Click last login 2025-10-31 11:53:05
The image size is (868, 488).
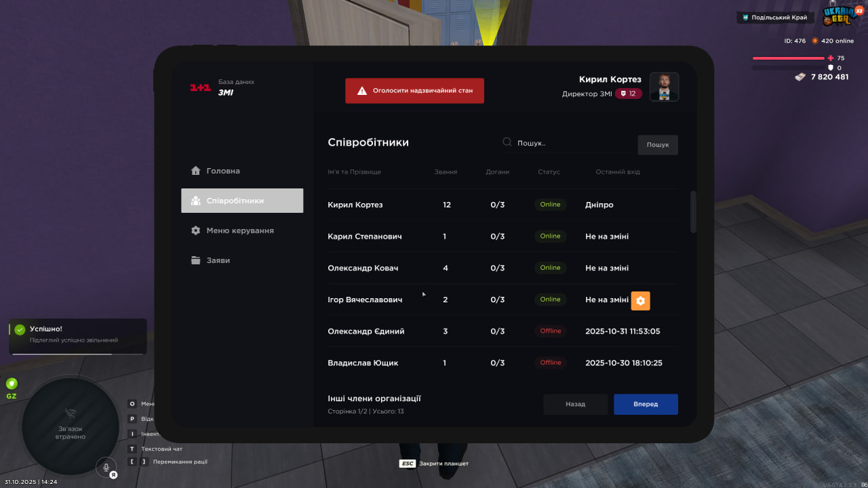pos(623,331)
